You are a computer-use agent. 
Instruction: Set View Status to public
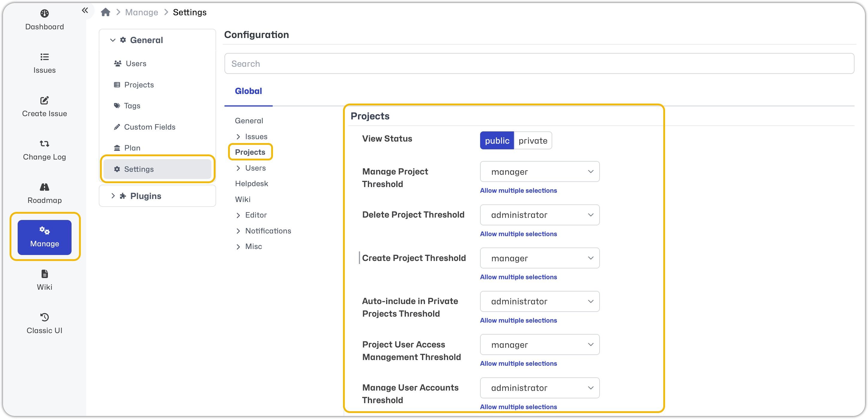pos(497,141)
